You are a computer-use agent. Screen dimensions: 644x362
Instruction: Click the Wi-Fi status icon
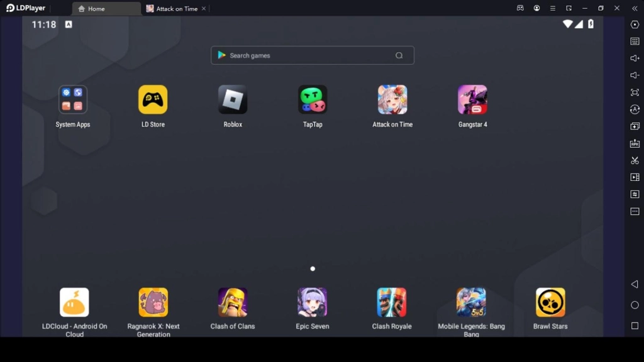pyautogui.click(x=568, y=24)
